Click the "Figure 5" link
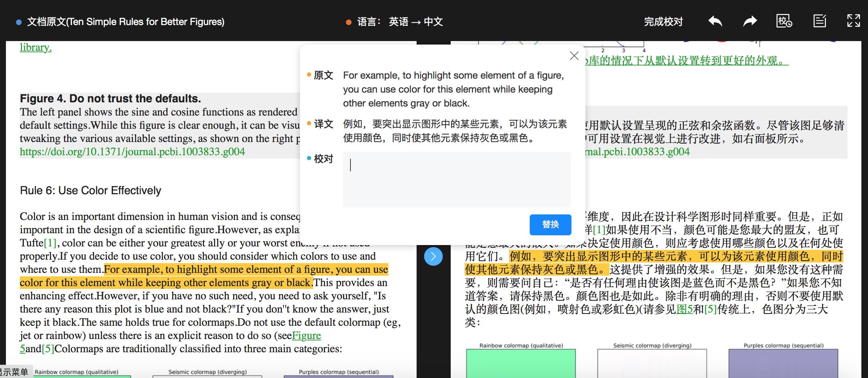 point(306,335)
